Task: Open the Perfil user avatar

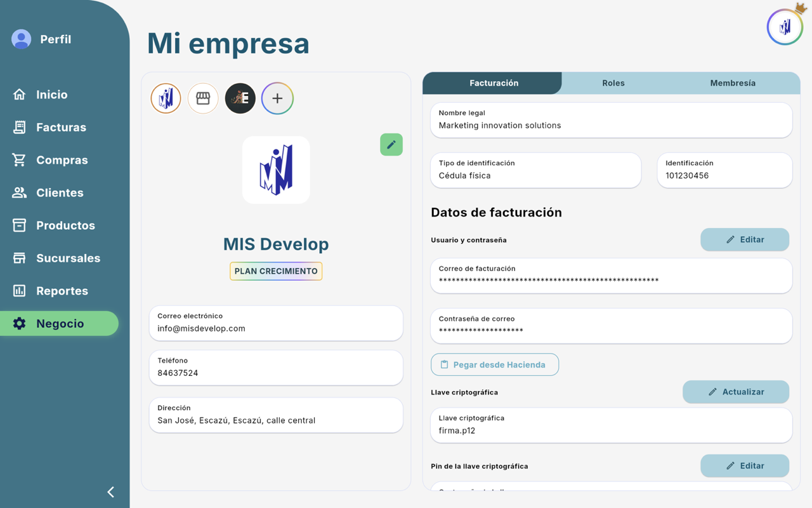Action: [x=22, y=39]
